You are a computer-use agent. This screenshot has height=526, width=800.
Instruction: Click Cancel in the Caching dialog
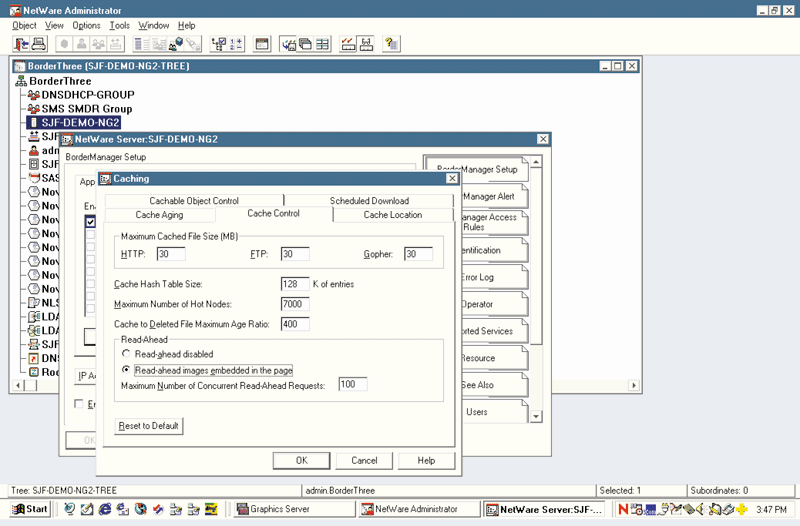pos(364,461)
